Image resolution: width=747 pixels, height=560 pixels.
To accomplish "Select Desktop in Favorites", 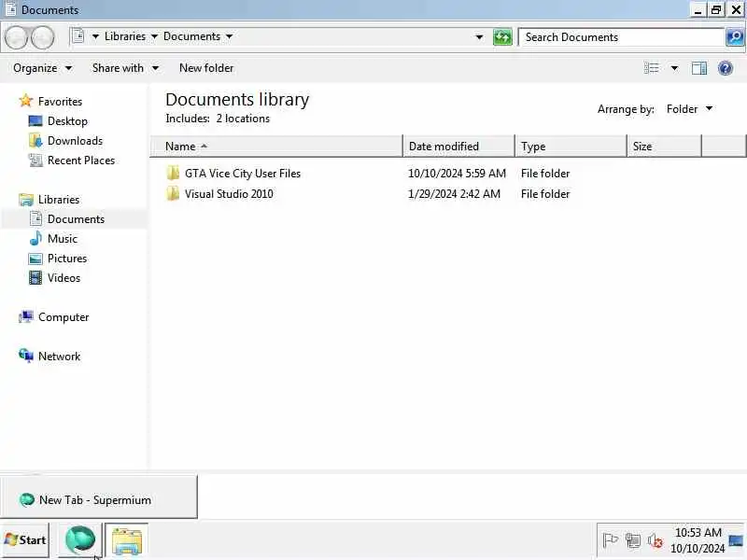I will pyautogui.click(x=67, y=121).
